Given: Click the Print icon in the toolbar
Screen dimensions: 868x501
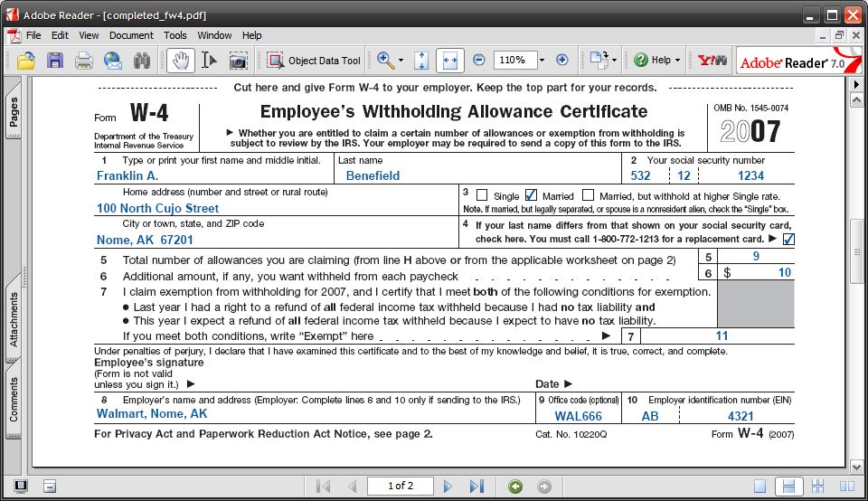Looking at the screenshot, I should tap(83, 61).
